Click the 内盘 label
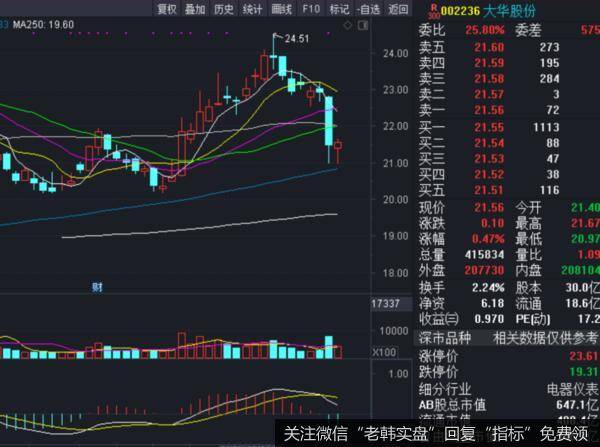Screen dimensions: 600x447 pyautogui.click(x=528, y=271)
